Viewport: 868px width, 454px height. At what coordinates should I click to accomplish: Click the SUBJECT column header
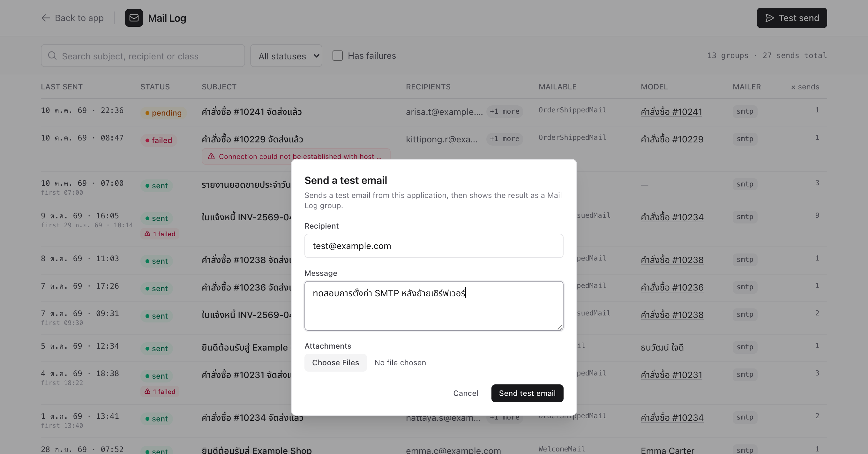point(219,87)
